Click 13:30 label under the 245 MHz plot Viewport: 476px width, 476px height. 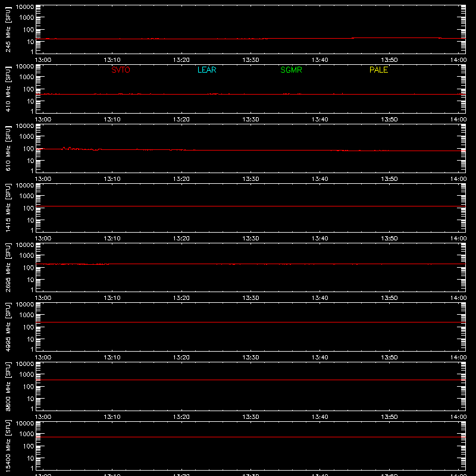tap(250, 60)
